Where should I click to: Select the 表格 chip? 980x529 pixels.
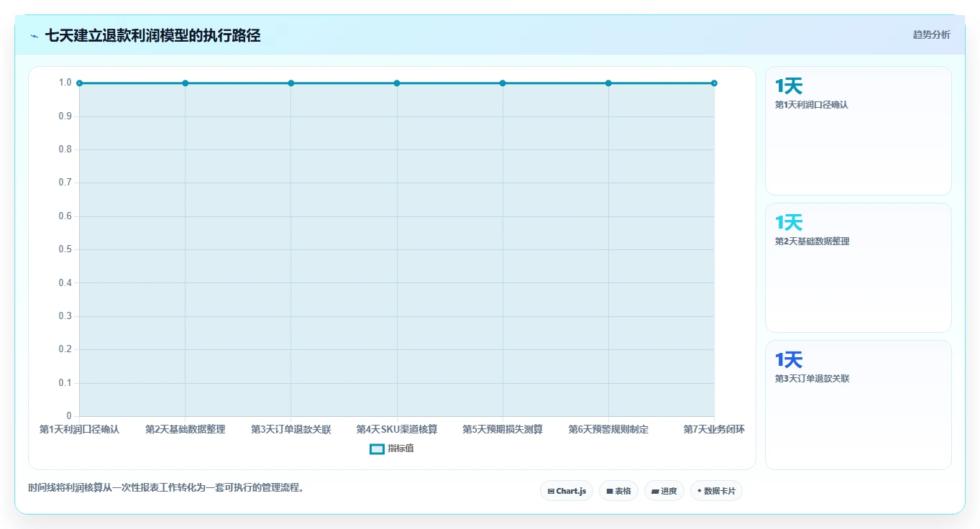point(618,491)
